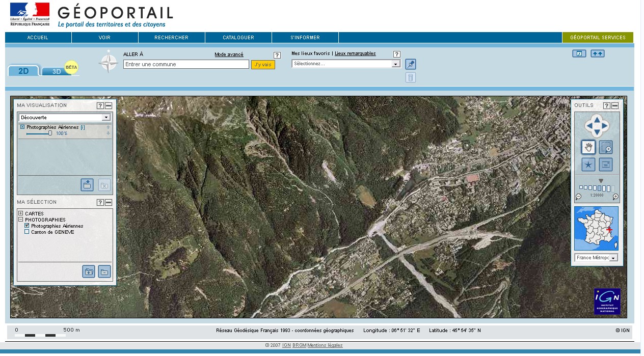Zoom out with the minus magnifier
644x356 pixels.
click(x=579, y=197)
